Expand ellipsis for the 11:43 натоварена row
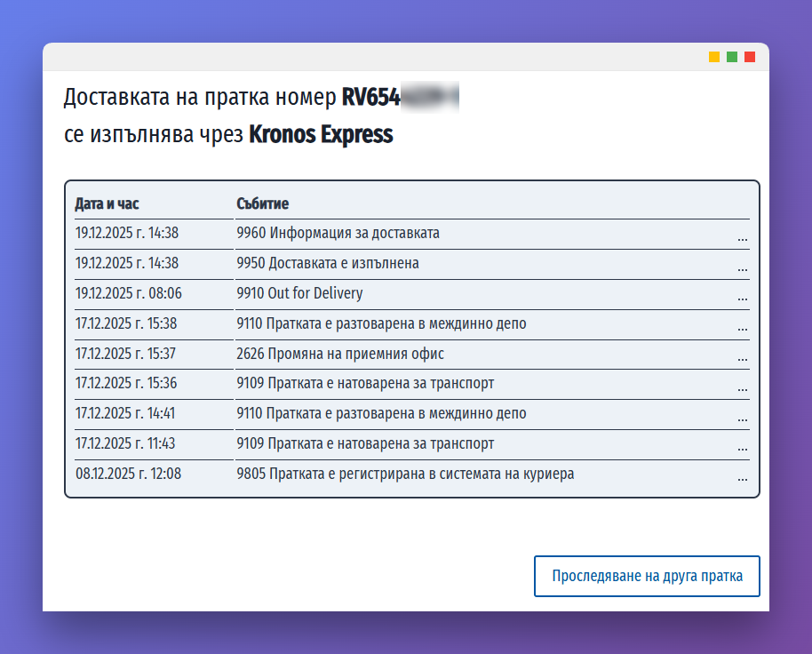The width and height of the screenshot is (812, 654). [742, 449]
